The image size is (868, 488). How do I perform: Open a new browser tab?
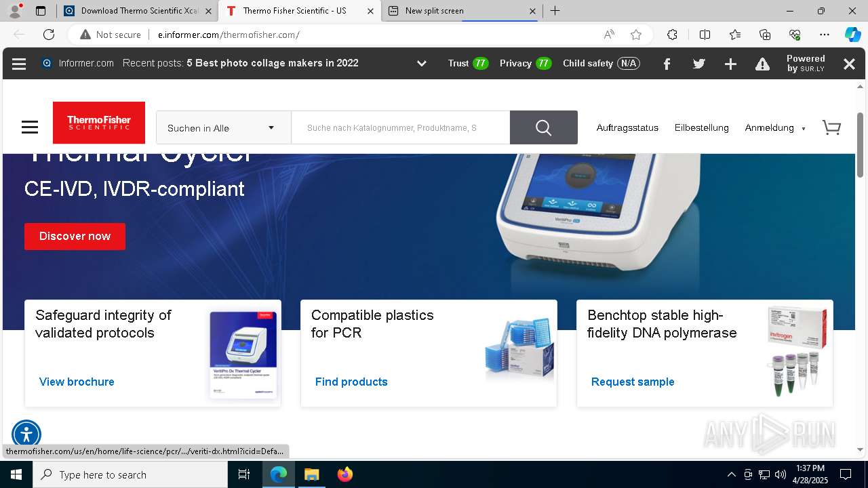555,11
